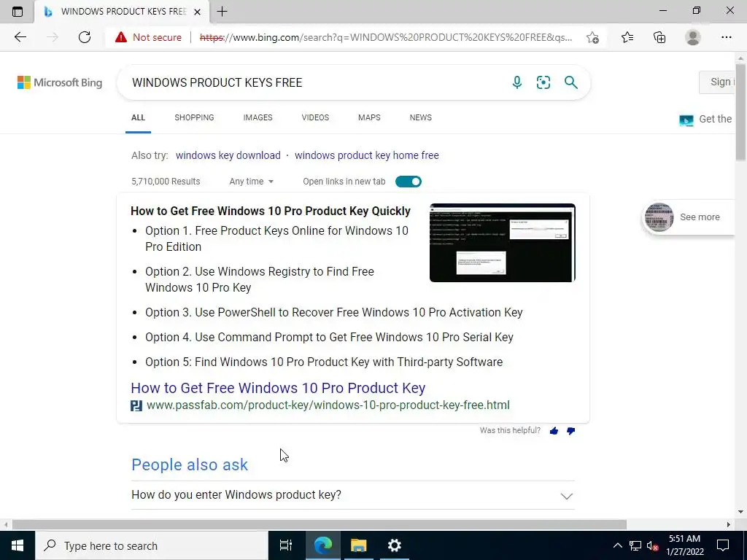Add this page to favorites
The image size is (747, 560).
coord(592,37)
